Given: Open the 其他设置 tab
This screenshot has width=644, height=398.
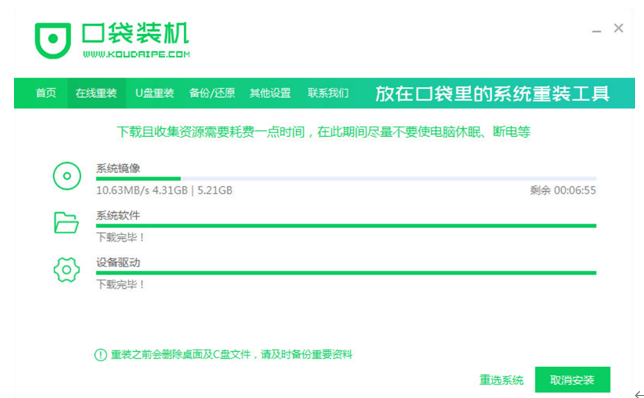Looking at the screenshot, I should coord(270,93).
